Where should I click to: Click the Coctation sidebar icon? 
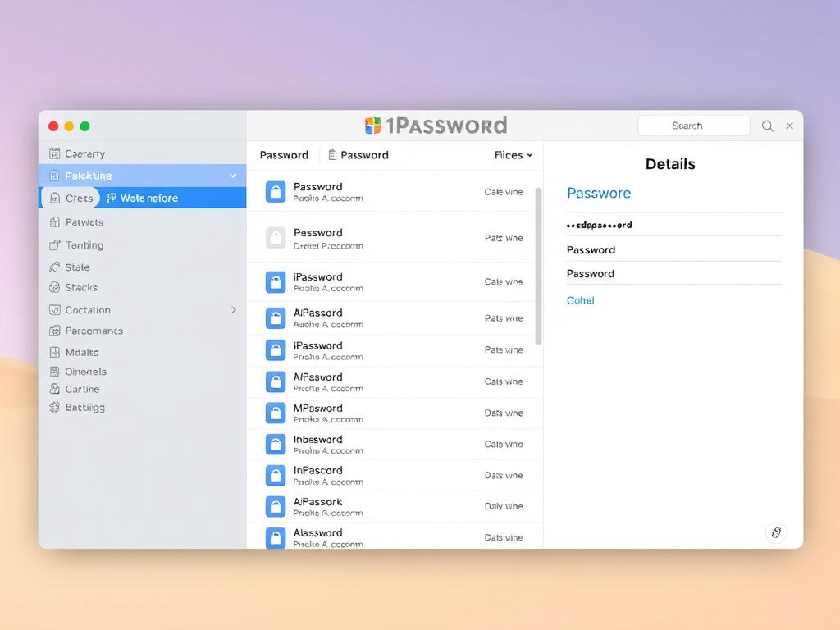click(x=55, y=309)
